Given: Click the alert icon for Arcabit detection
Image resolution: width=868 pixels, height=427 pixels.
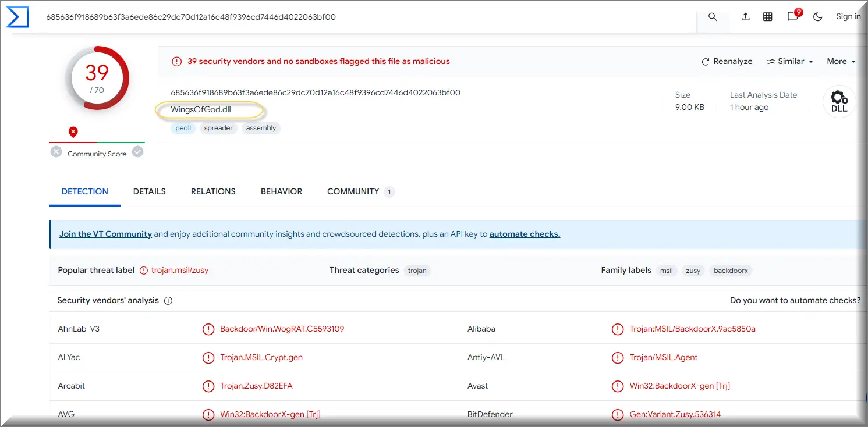Looking at the screenshot, I should (x=208, y=386).
